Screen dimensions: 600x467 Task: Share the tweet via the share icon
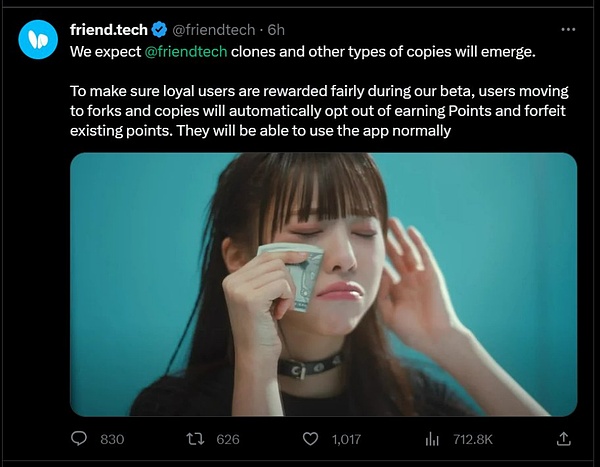(564, 438)
